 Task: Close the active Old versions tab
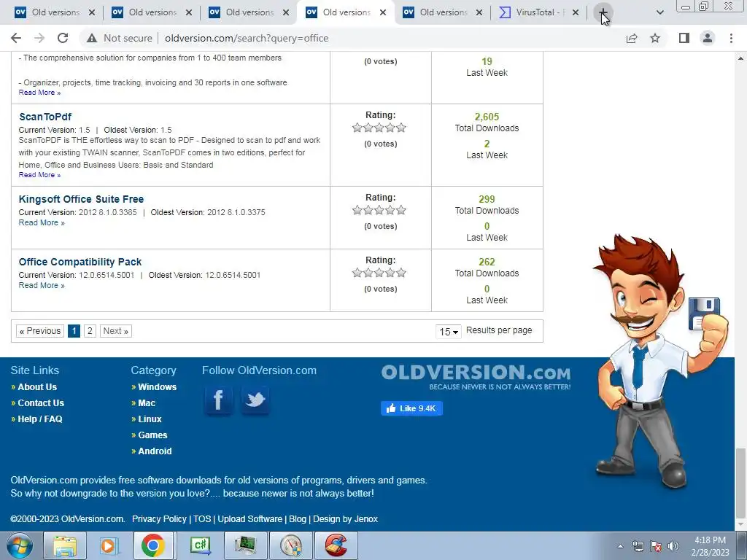coord(383,12)
